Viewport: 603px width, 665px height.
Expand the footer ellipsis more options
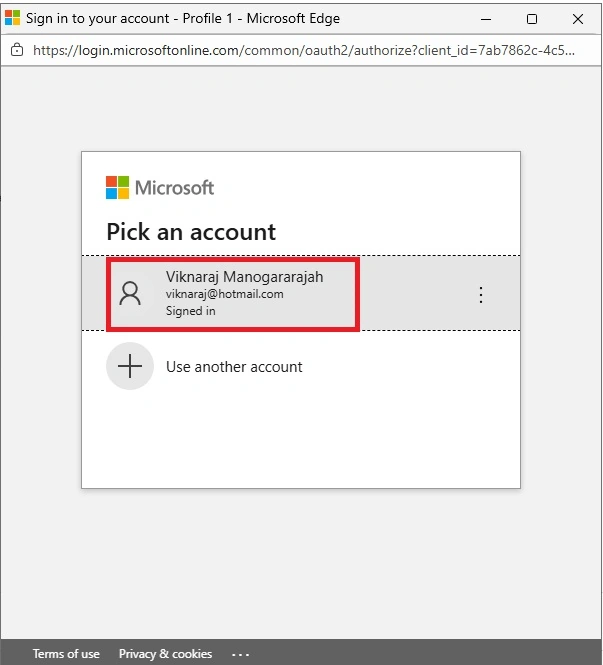coord(240,655)
